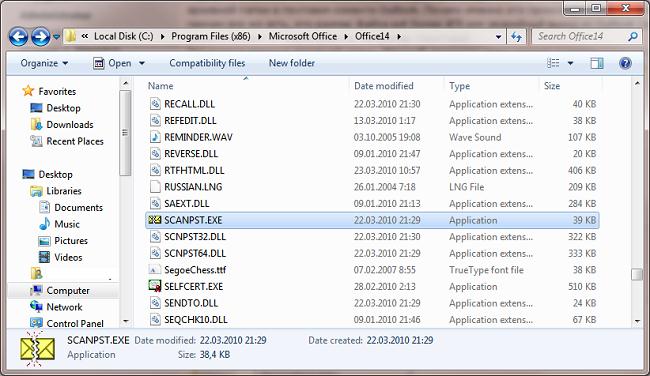Click the Back navigation arrow
Viewport: 650px width, 376px height.
(x=18, y=37)
